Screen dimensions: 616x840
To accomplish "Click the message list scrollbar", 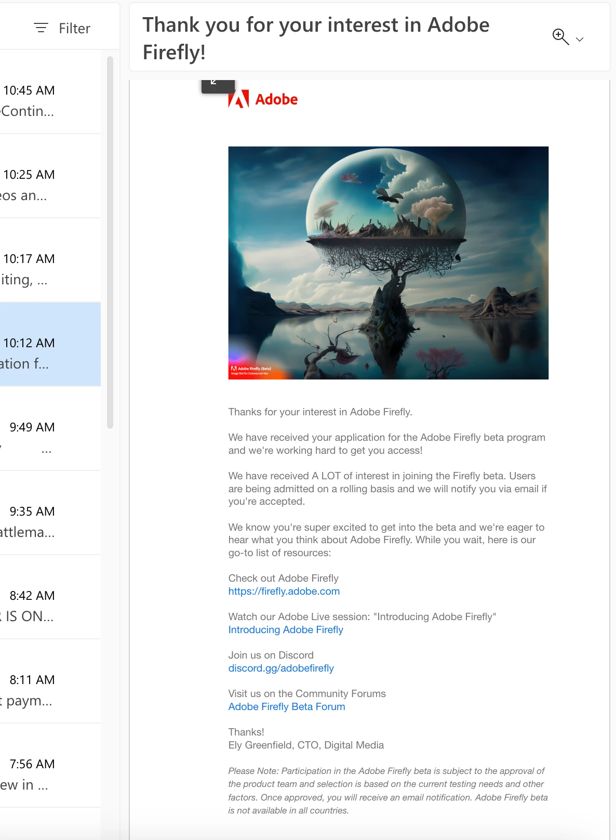I will pos(110,242).
